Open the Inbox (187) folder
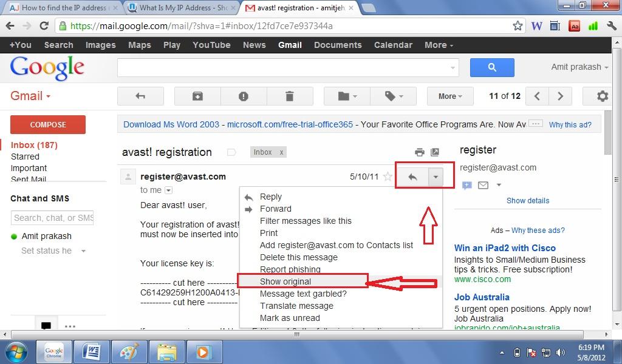The height and width of the screenshot is (364, 622). click(34, 145)
